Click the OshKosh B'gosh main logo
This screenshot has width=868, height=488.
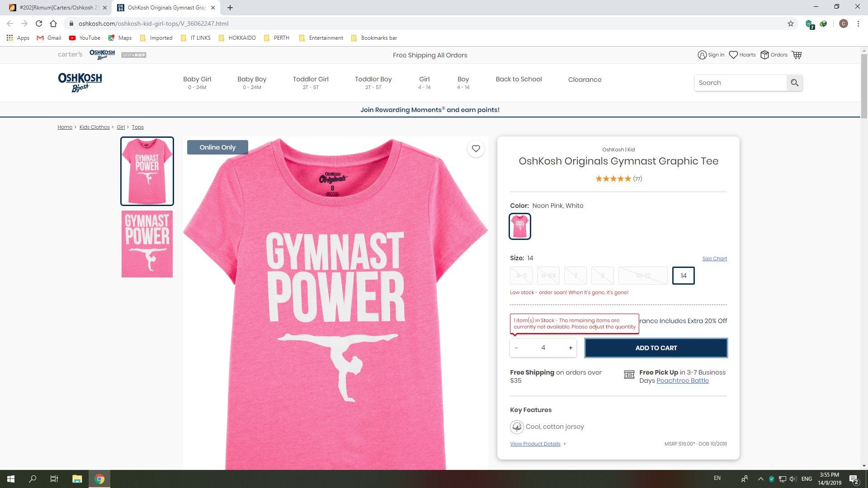pos(80,82)
